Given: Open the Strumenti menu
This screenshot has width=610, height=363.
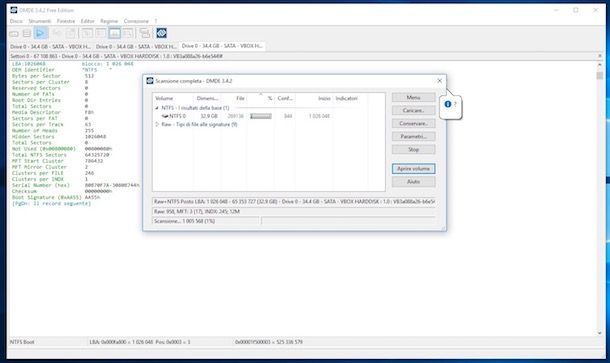Looking at the screenshot, I should [40, 21].
